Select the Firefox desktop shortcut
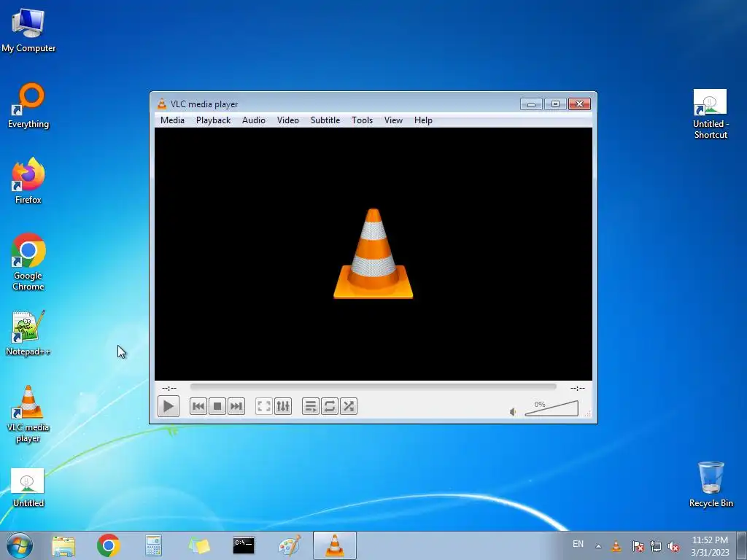 tap(28, 181)
